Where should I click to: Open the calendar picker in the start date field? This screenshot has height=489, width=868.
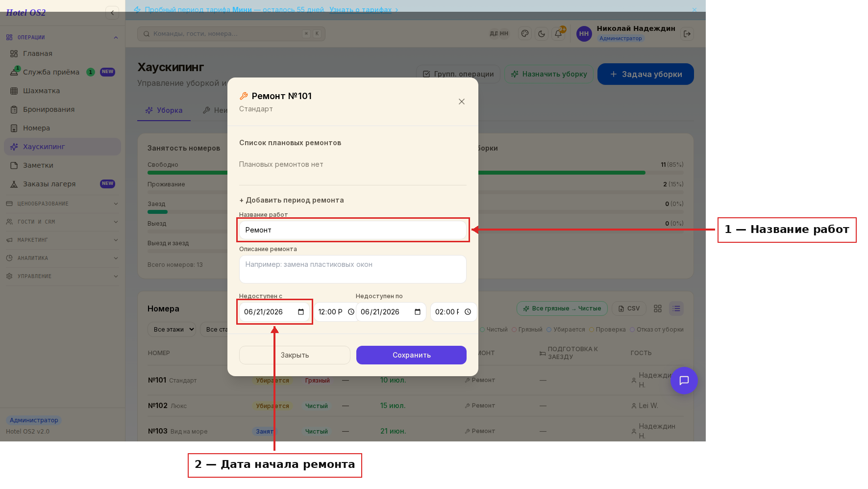coord(301,312)
